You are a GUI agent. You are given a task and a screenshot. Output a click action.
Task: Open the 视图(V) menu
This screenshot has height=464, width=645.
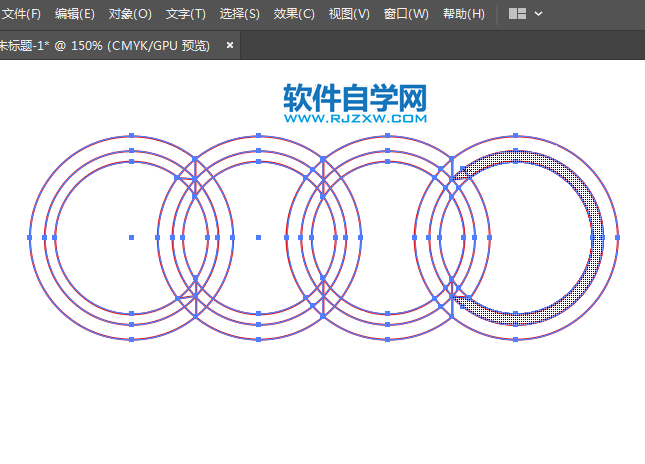(349, 14)
